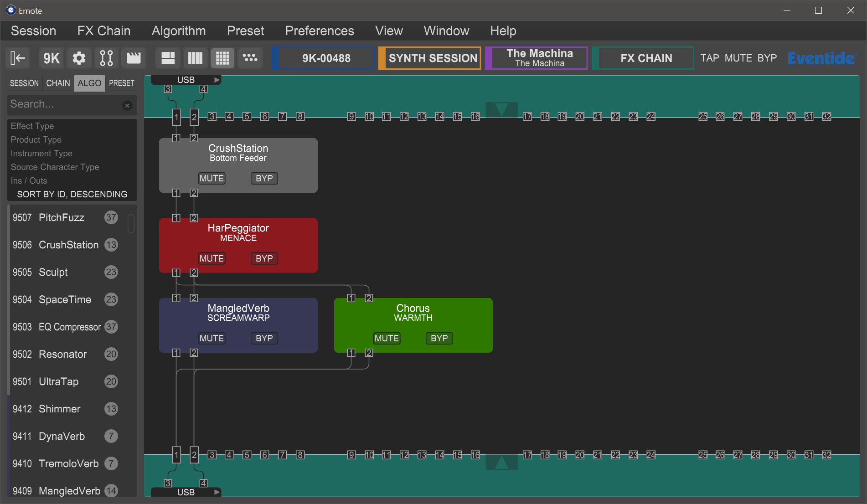Select the grid layout icon
This screenshot has height=504, width=867.
(x=222, y=58)
